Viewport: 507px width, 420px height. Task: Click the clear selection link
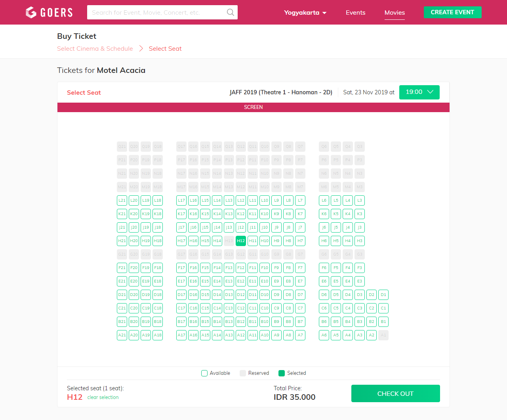point(103,397)
